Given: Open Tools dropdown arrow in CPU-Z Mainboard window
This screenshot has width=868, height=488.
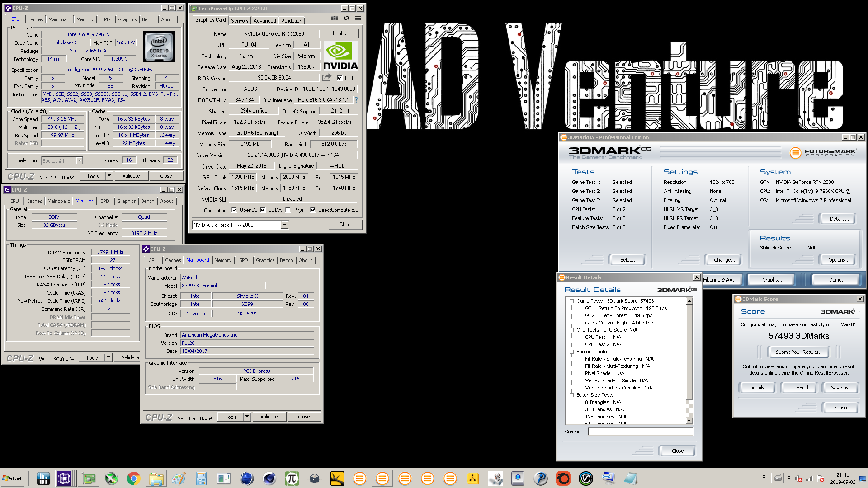Looking at the screenshot, I should point(247,417).
